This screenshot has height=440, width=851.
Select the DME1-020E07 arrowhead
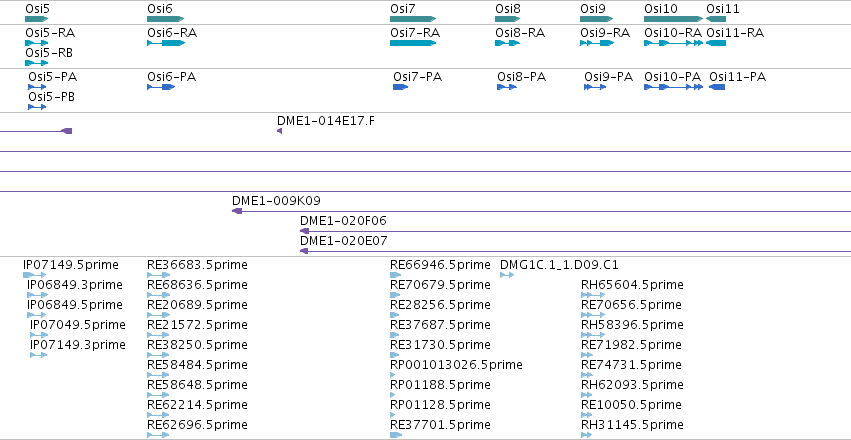tap(304, 251)
